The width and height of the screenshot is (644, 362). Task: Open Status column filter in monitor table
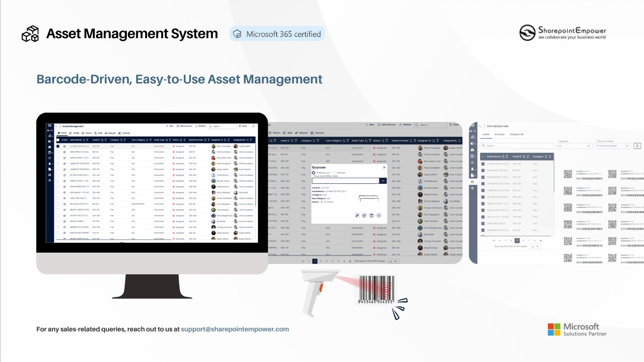coord(184,140)
